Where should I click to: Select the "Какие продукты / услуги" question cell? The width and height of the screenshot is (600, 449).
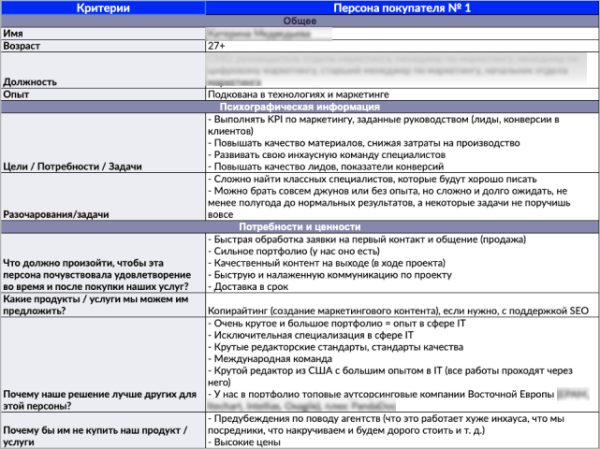(103, 303)
